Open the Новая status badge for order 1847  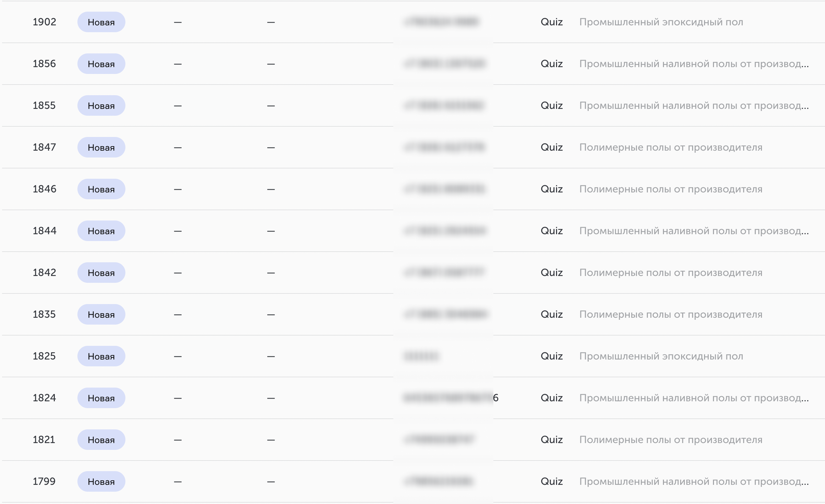tap(101, 148)
